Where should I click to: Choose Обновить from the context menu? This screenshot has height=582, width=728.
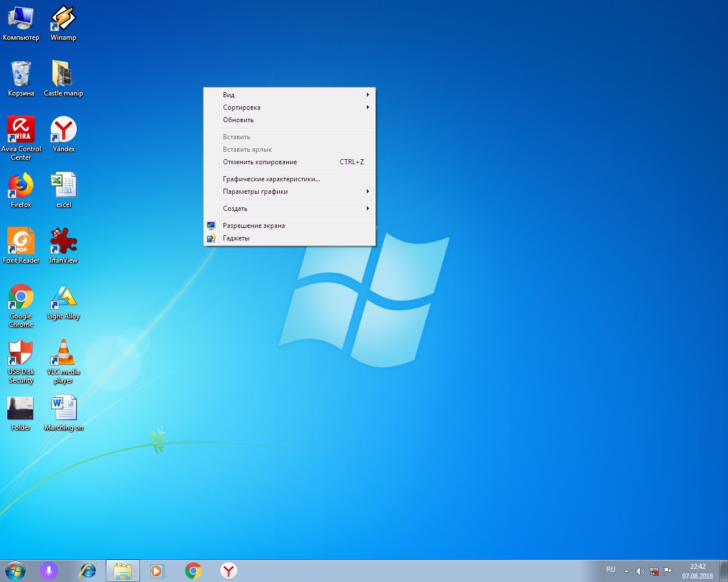point(238,120)
